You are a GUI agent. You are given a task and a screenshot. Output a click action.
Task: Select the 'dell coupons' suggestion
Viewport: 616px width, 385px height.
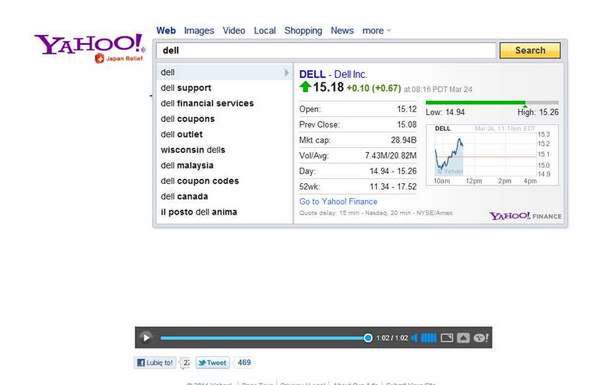coord(224,119)
